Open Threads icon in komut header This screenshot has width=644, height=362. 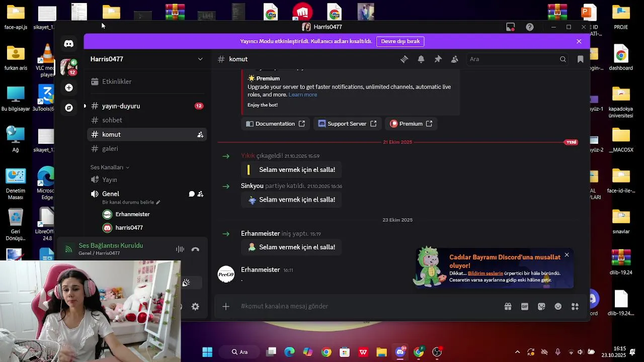404,59
